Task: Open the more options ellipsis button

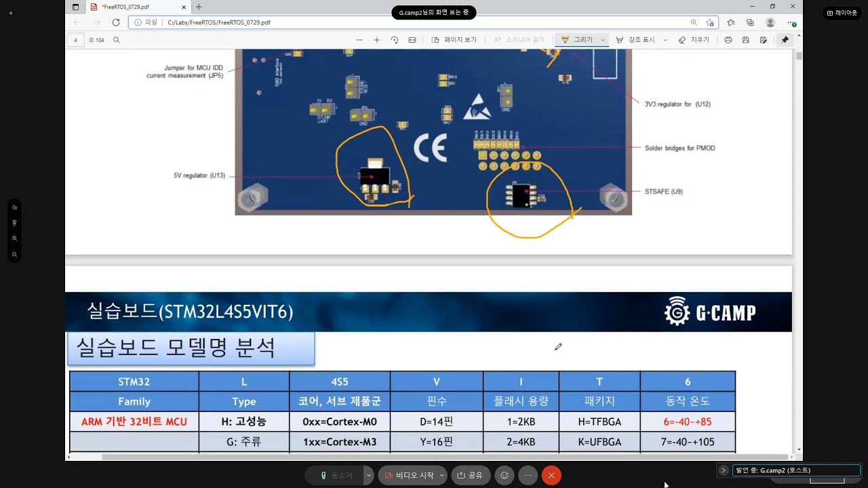Action: 528,476
